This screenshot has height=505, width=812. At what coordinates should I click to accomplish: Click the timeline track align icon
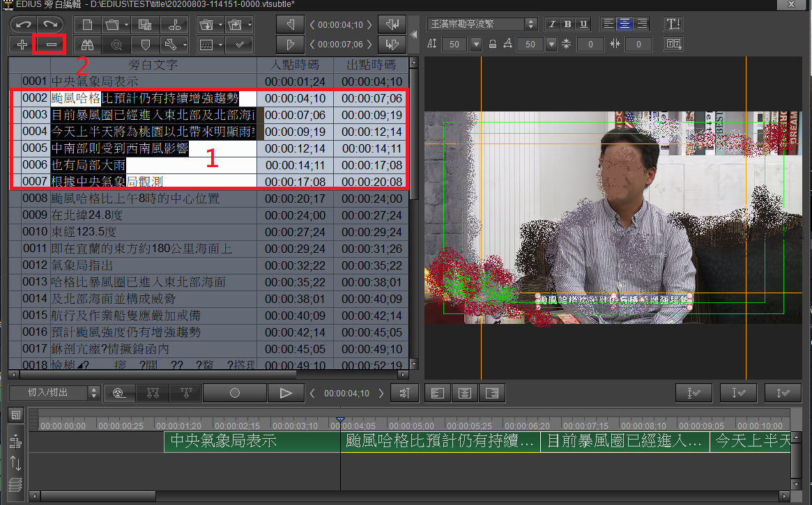coord(16,442)
